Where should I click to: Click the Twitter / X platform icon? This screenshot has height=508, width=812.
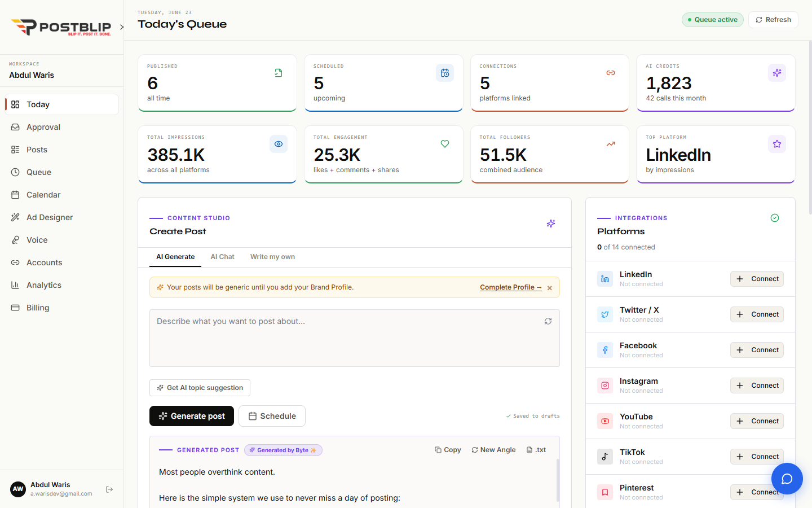[x=605, y=314]
